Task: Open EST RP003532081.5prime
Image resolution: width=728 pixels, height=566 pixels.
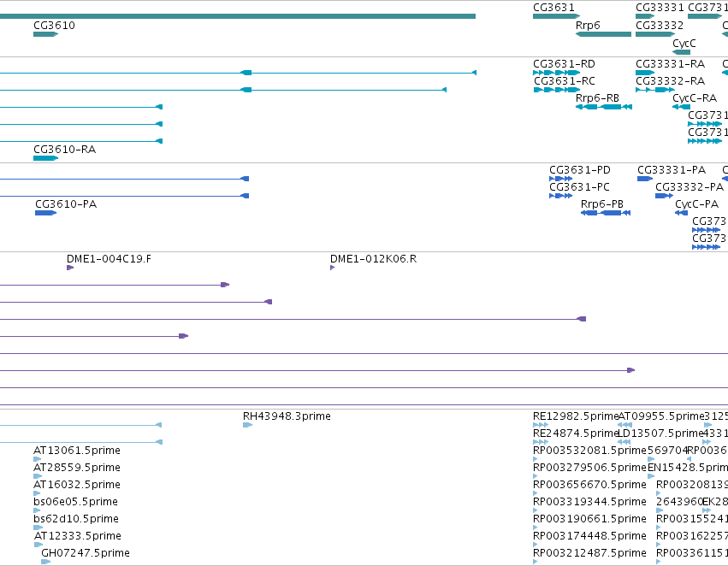Action: click(589, 451)
